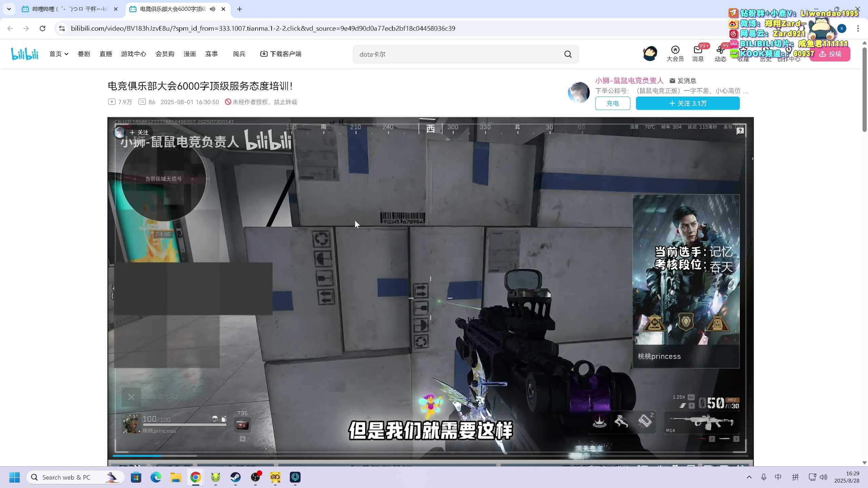The image size is (868, 488).
Task: Reload the page with refresh icon
Action: (42, 28)
